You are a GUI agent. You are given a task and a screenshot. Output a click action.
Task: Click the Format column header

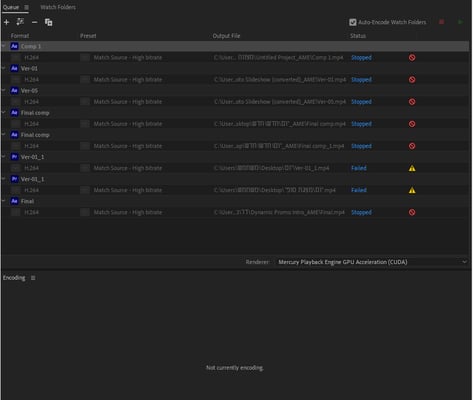click(x=20, y=36)
